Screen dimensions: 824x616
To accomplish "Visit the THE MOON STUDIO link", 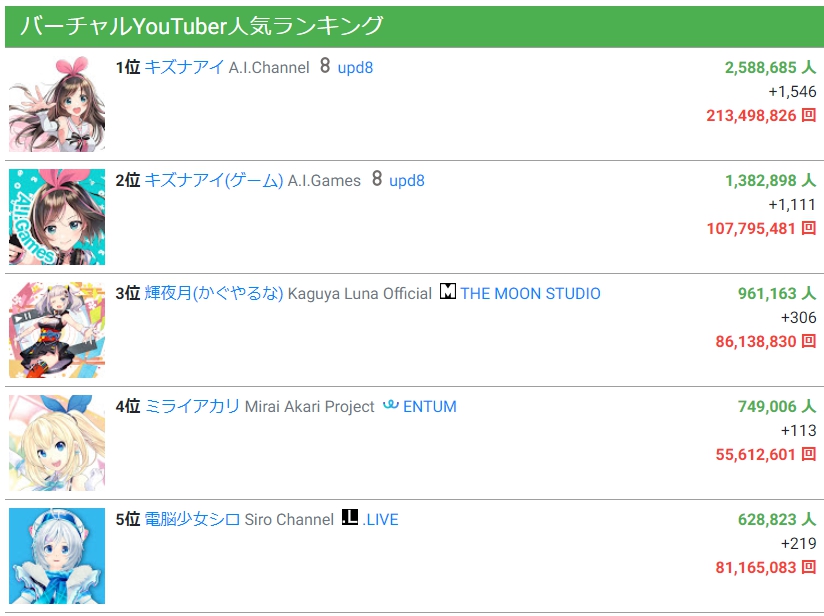I will point(528,294).
